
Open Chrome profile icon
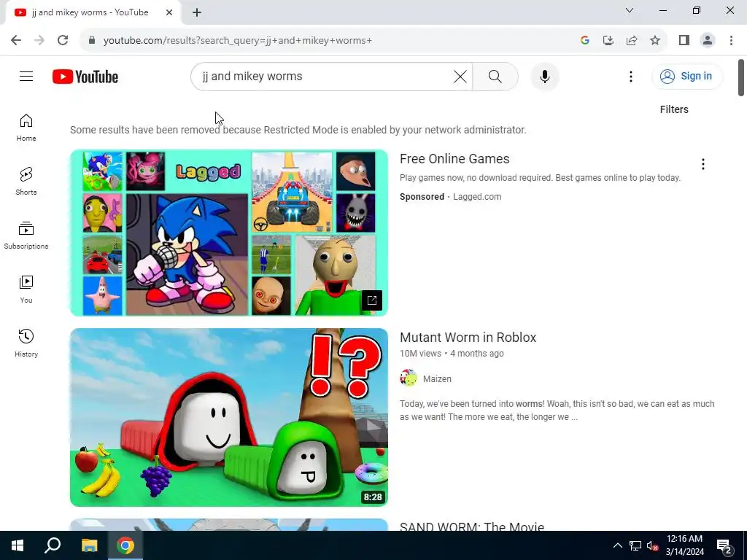click(708, 40)
